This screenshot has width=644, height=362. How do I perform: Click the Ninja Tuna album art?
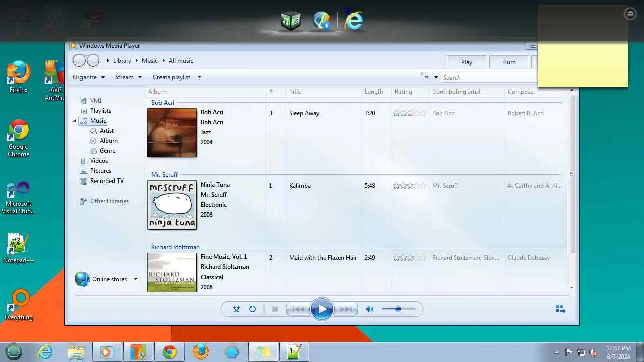coord(172,205)
